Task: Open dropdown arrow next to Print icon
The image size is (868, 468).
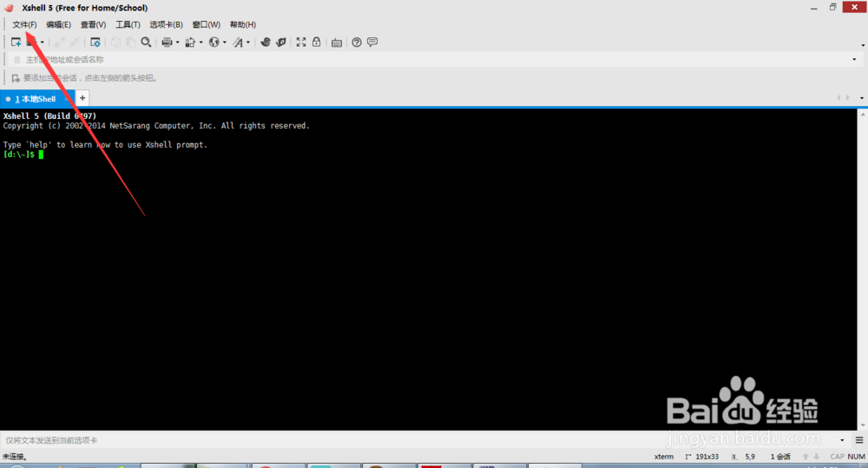Action: coord(177,42)
